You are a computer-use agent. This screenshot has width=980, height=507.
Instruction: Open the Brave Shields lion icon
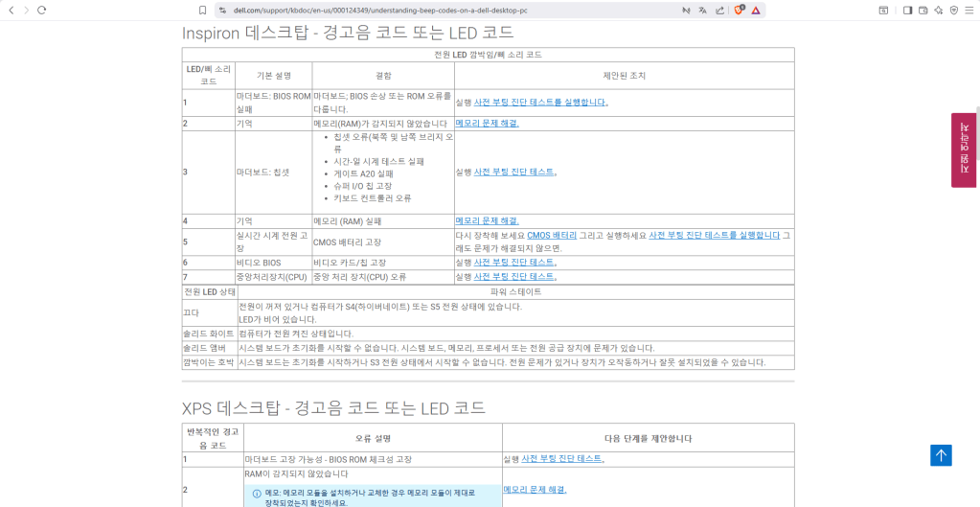point(739,10)
